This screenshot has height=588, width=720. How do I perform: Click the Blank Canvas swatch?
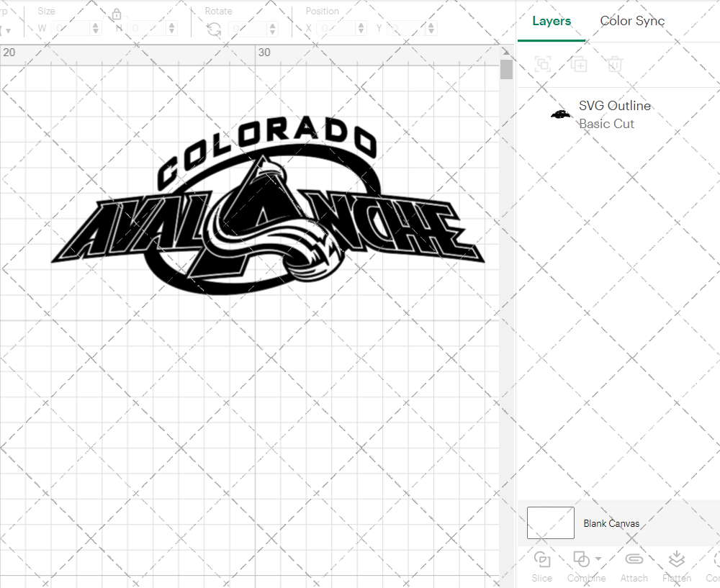pyautogui.click(x=551, y=523)
